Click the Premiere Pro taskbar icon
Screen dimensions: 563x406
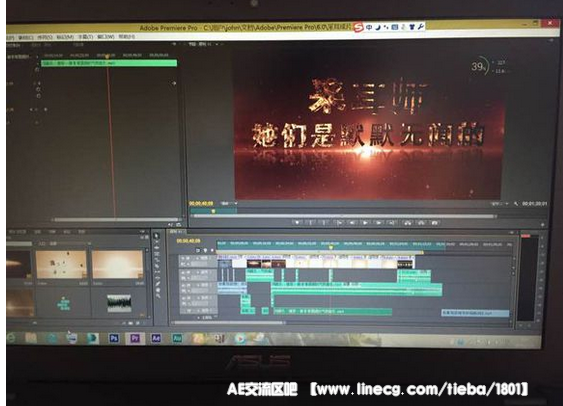click(x=135, y=338)
